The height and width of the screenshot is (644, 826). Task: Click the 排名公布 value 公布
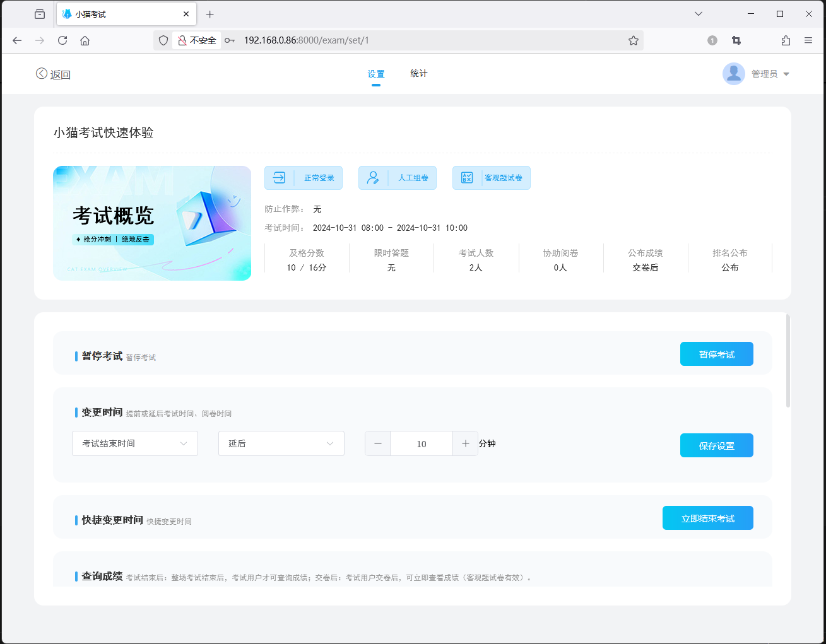[x=730, y=267]
